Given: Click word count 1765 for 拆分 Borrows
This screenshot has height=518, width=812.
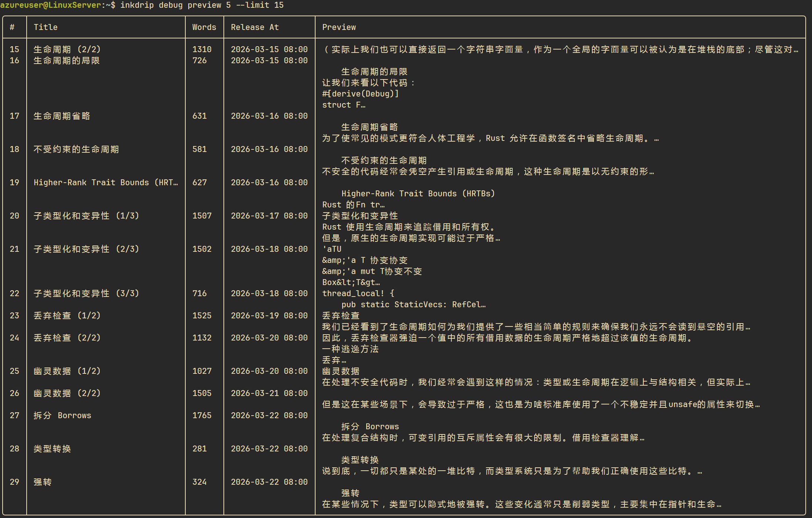Looking at the screenshot, I should coord(202,415).
